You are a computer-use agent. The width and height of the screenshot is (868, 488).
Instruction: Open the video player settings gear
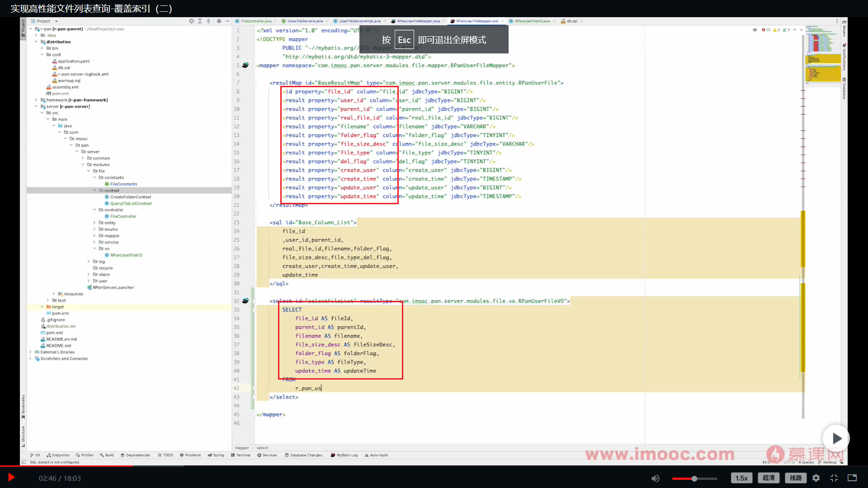point(816,478)
